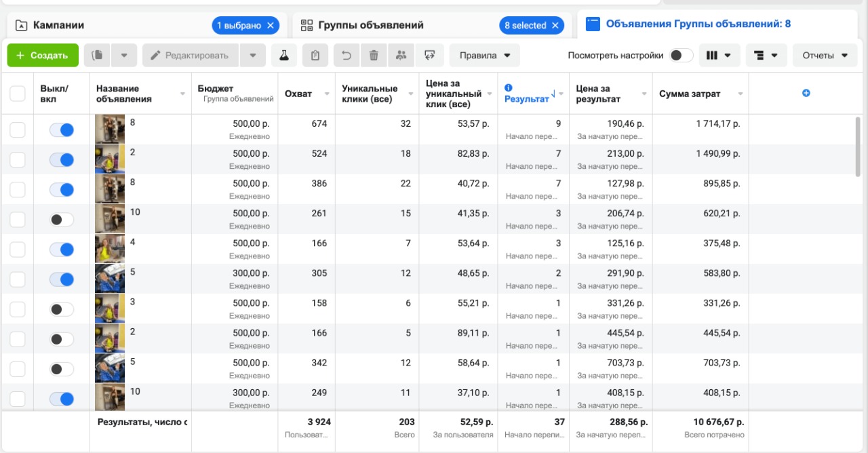Click the undo arrow icon

[x=347, y=56]
